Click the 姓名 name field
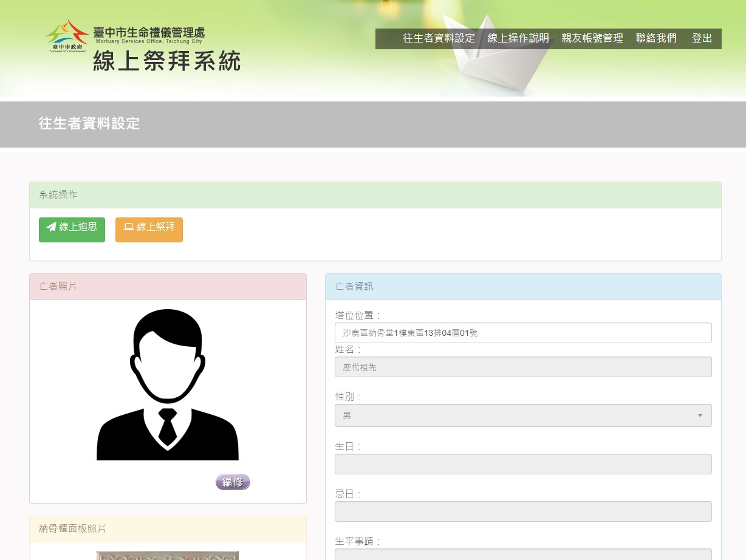Screen dimensions: 746x560 pyautogui.click(x=522, y=367)
